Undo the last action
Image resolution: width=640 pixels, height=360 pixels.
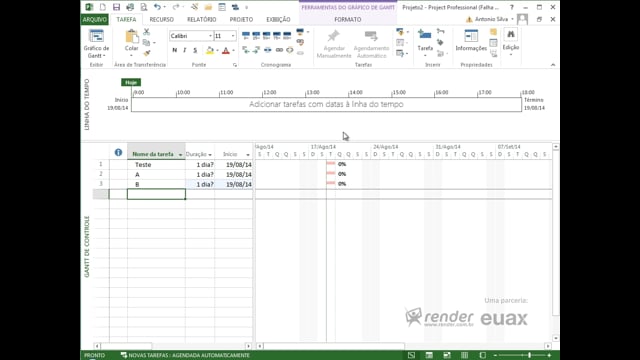tap(157, 7)
